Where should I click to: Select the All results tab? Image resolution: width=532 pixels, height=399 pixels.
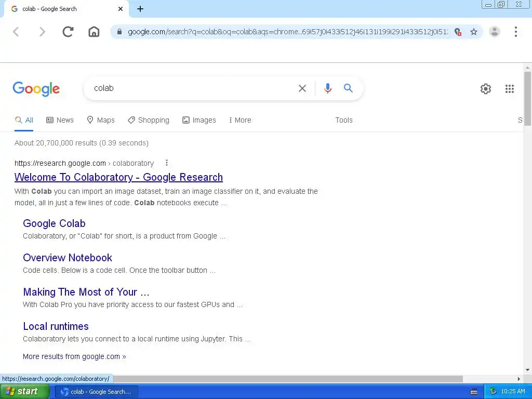coord(24,120)
